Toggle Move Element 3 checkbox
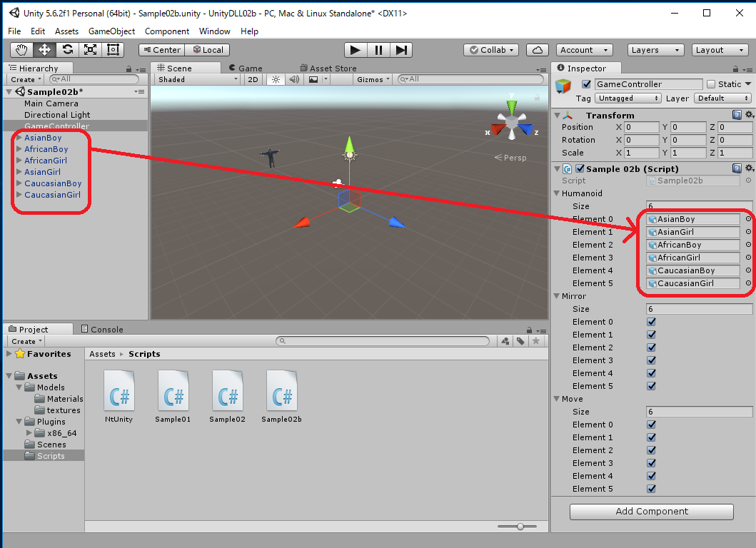This screenshot has height=548, width=756. pos(651,463)
